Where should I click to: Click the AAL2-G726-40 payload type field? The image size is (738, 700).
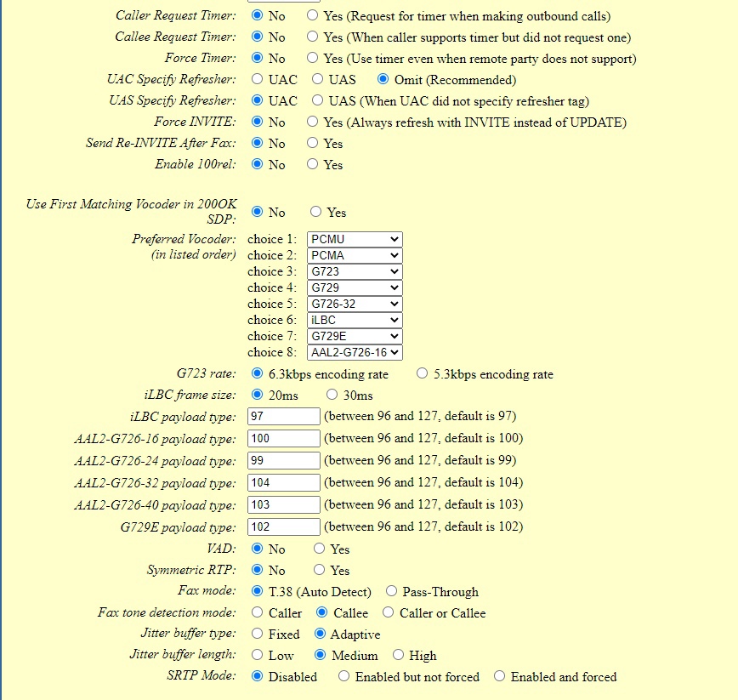point(284,504)
